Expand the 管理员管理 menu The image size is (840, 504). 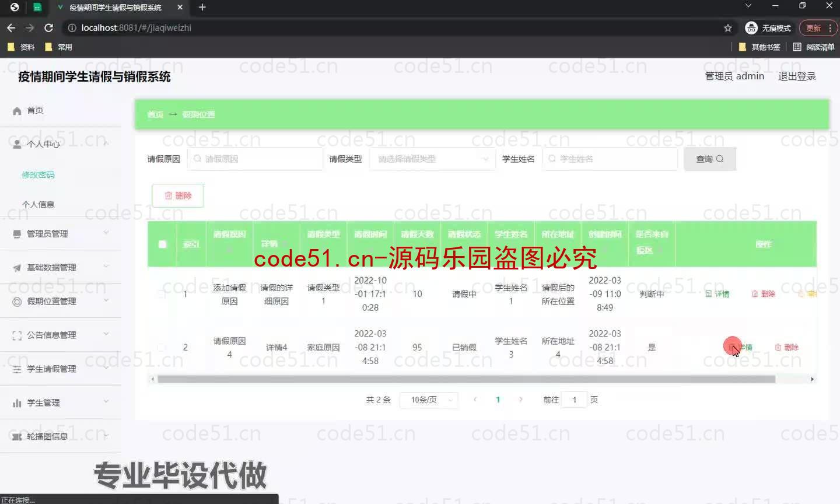click(106, 233)
